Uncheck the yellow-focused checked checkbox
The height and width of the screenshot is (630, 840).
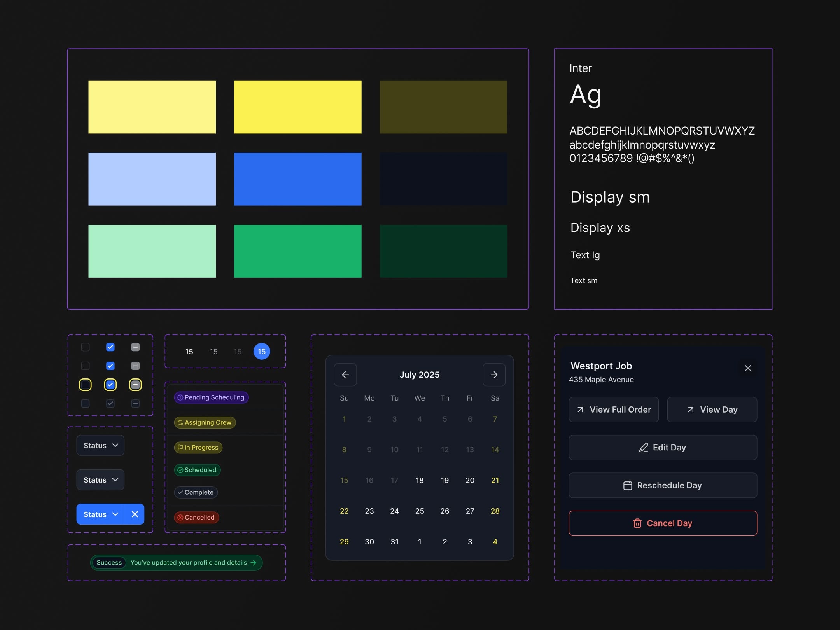tap(110, 385)
